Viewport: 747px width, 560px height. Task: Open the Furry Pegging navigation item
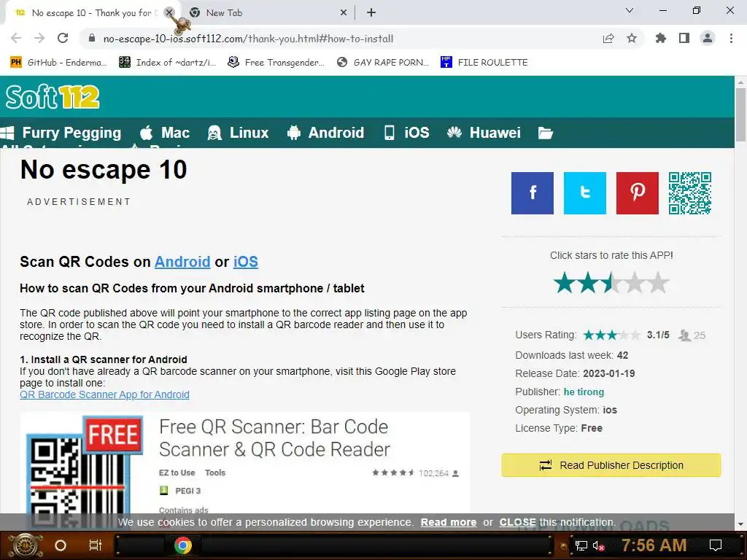[61, 133]
